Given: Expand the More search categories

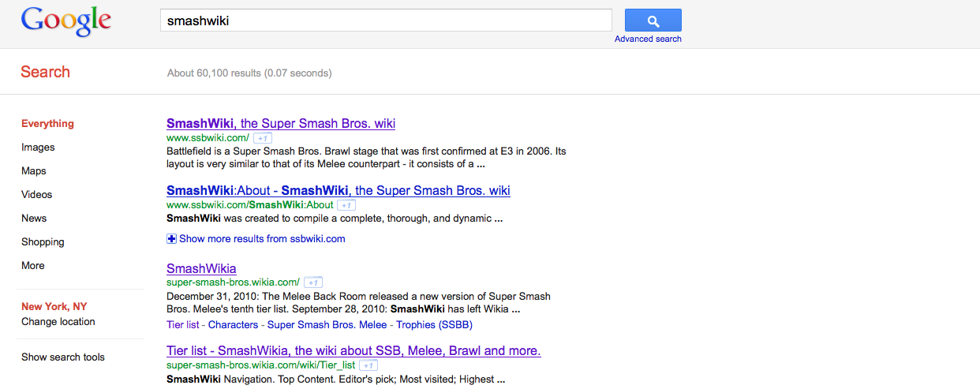Looking at the screenshot, I should click(33, 266).
